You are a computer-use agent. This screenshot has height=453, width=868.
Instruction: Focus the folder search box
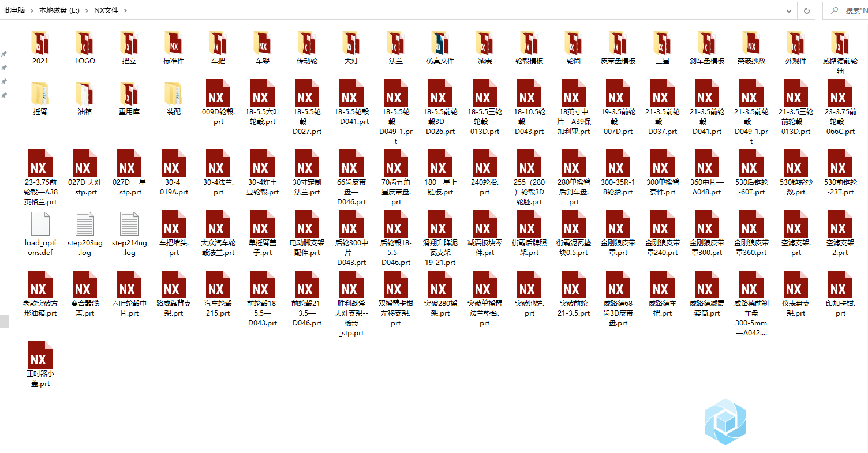coord(845,10)
